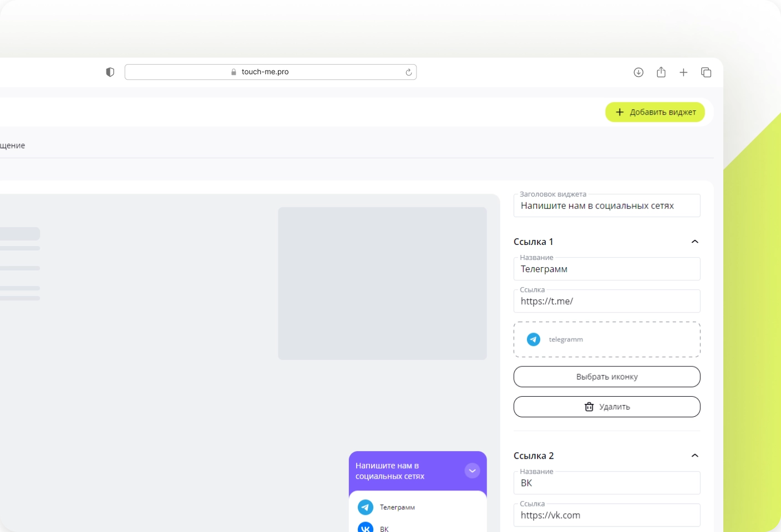Image resolution: width=781 pixels, height=532 pixels.
Task: Click the purple widget header title
Action: 390,471
